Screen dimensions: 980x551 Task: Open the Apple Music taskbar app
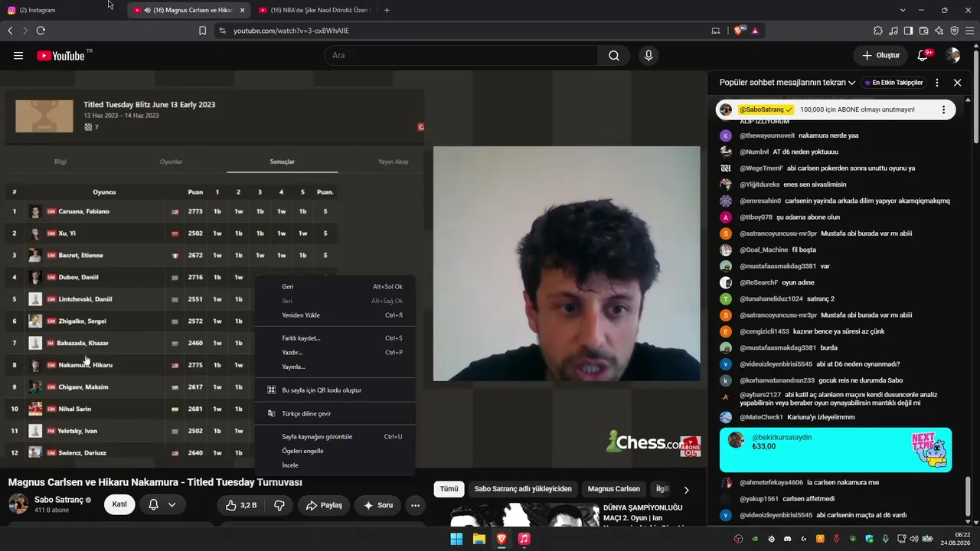pyautogui.click(x=524, y=539)
